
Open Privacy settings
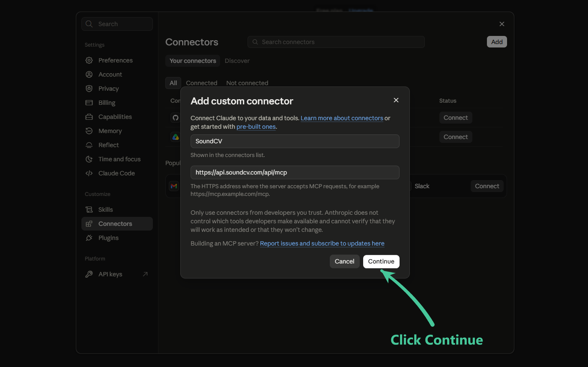pos(117,89)
